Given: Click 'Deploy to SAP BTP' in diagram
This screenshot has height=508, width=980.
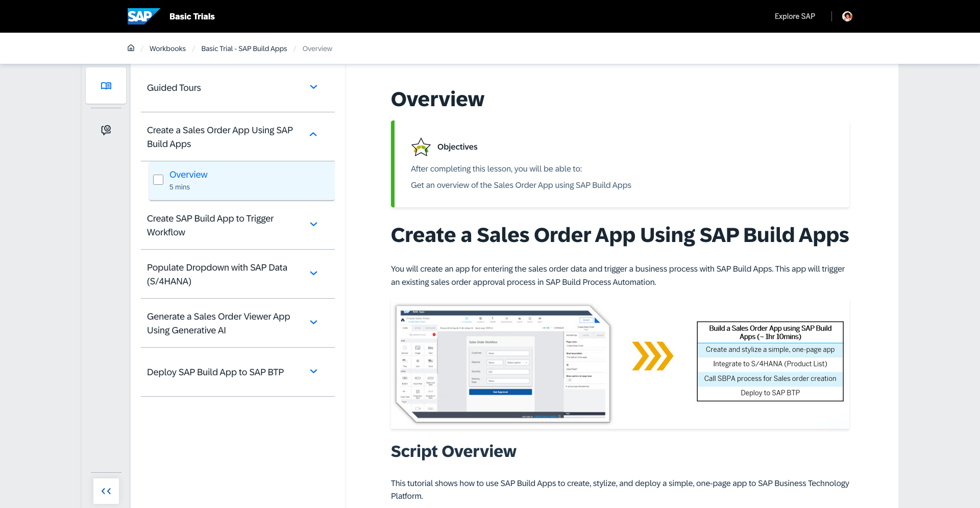Looking at the screenshot, I should [x=770, y=393].
